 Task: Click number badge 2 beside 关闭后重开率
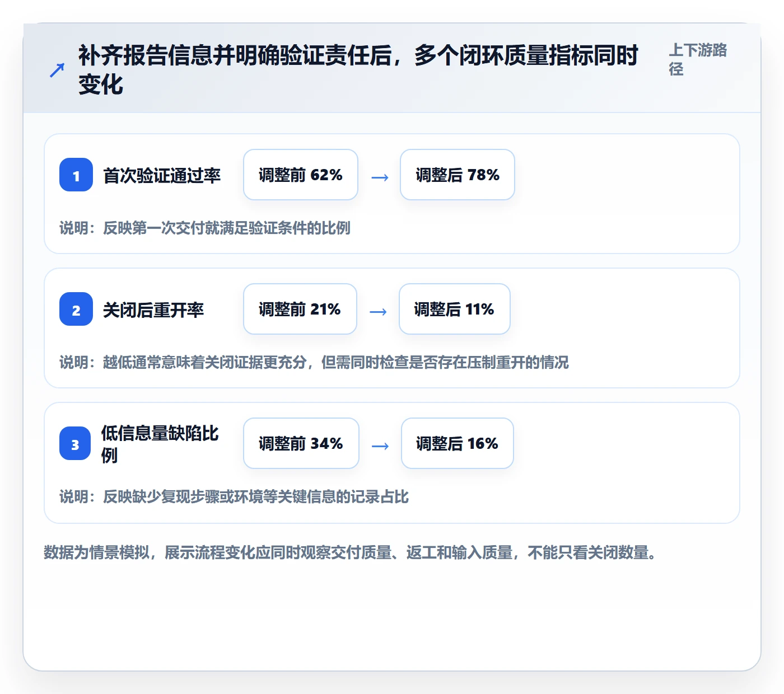(76, 309)
